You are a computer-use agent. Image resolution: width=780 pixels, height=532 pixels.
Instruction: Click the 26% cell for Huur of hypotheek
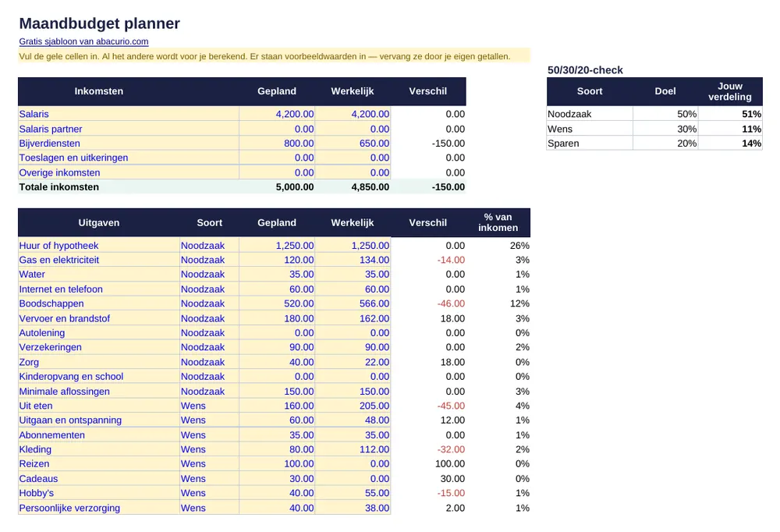[498, 246]
